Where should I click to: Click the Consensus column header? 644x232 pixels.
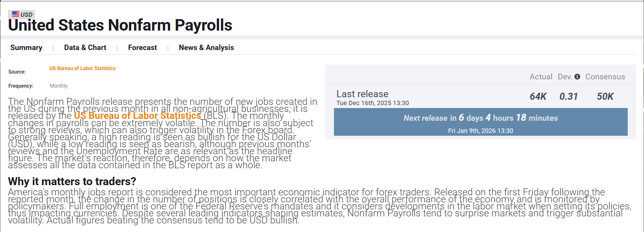pyautogui.click(x=605, y=77)
